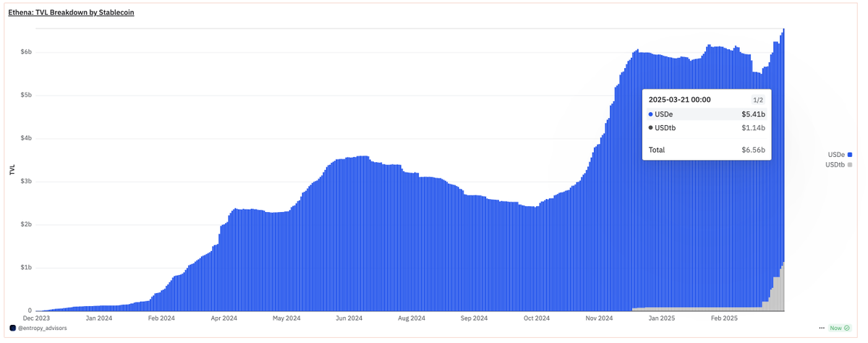This screenshot has height=343, width=868.
Task: Click the $4b y-axis label
Action: [x=25, y=138]
